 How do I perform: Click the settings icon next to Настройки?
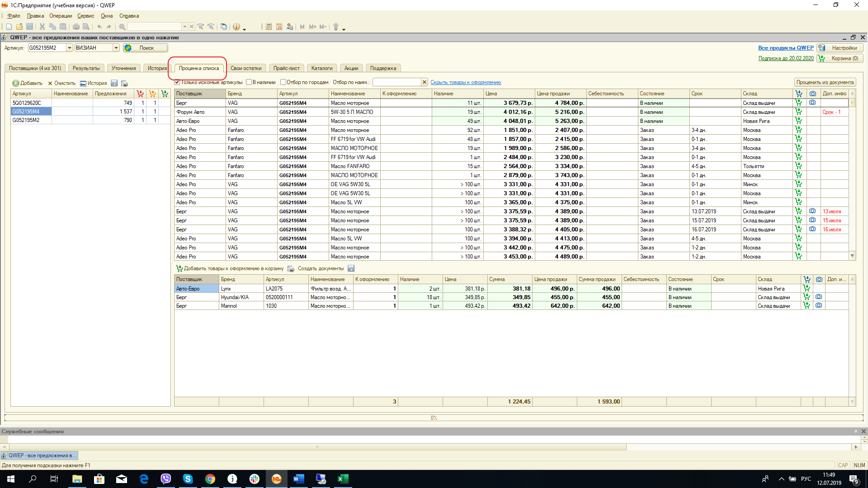point(822,48)
